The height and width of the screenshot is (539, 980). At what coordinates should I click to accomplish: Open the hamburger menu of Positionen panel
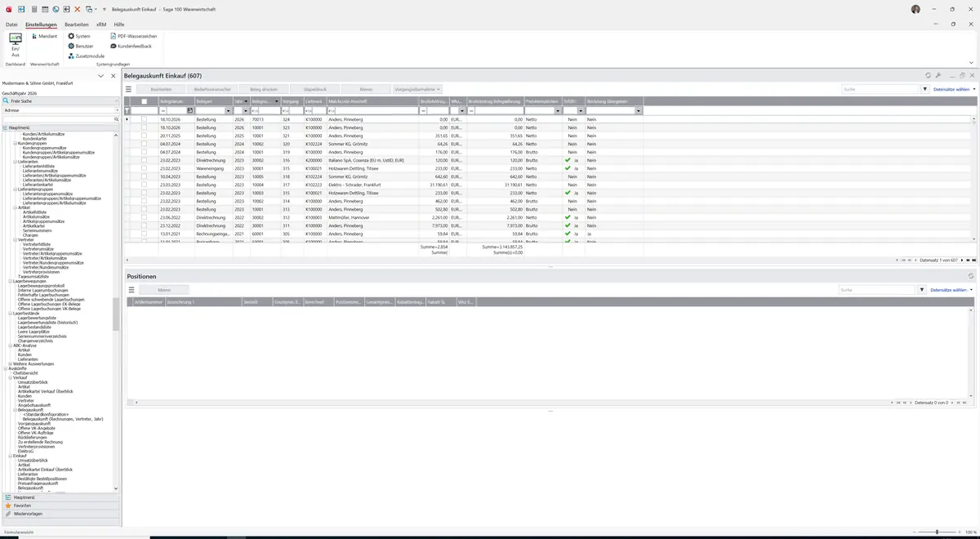click(x=131, y=290)
